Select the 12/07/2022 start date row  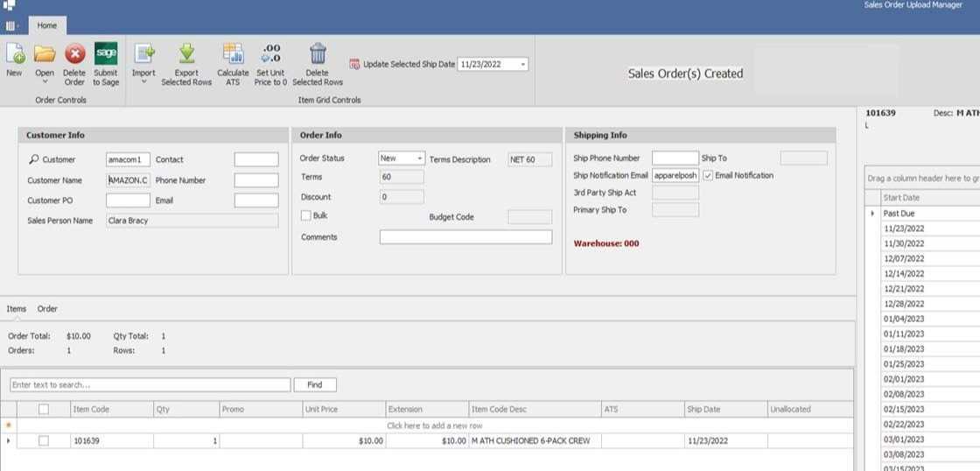930,258
